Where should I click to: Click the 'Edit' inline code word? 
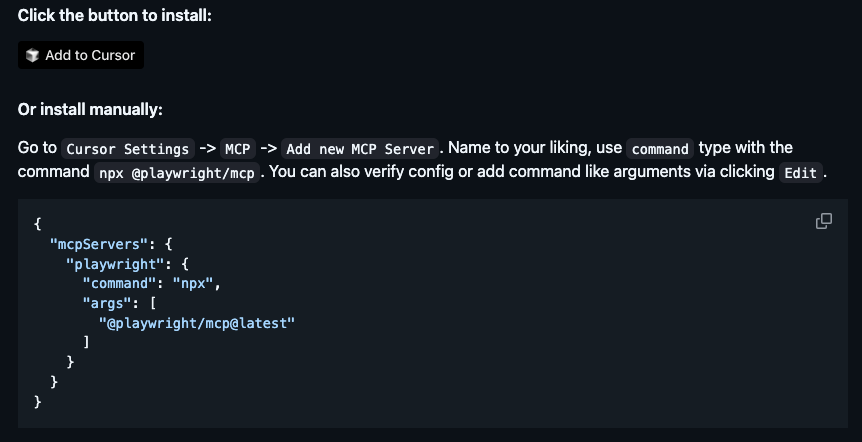(x=800, y=173)
